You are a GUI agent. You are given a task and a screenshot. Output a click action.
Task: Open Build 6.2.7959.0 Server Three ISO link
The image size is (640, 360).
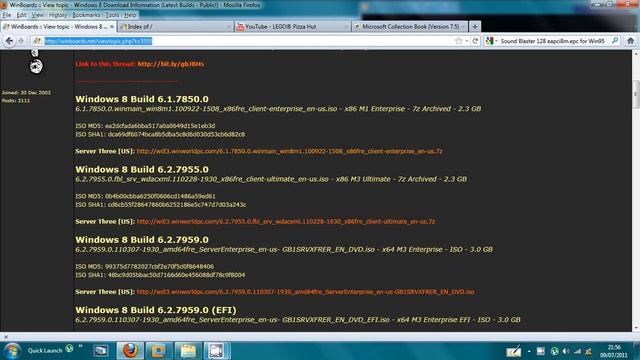click(305, 292)
